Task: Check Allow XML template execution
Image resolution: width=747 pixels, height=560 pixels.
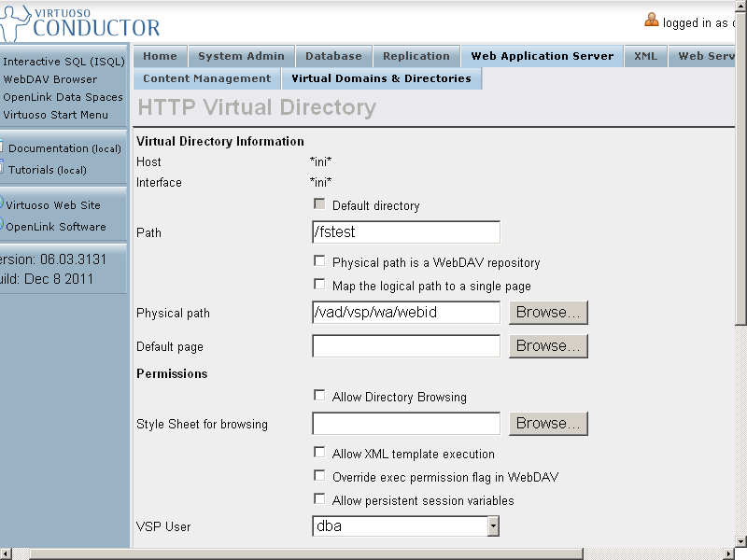Action: coord(319,453)
